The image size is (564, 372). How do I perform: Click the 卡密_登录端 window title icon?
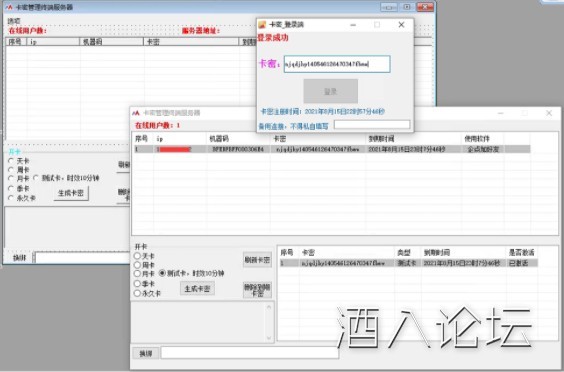pos(262,24)
